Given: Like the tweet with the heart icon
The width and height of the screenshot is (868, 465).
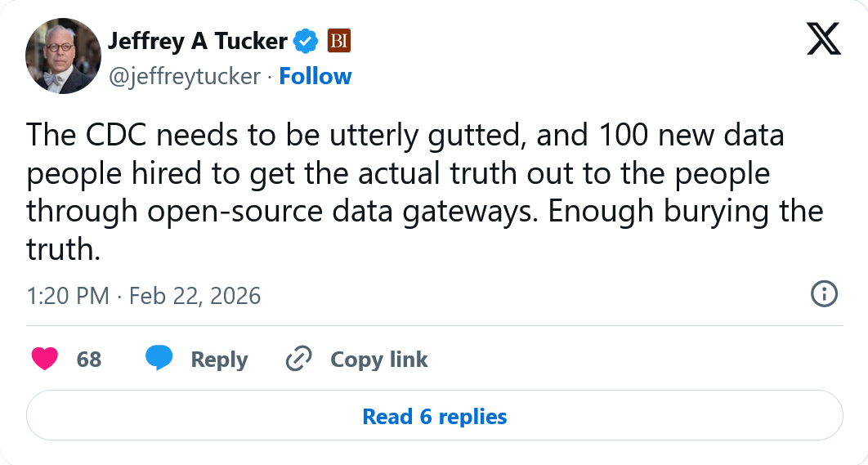Looking at the screenshot, I should pos(44,359).
